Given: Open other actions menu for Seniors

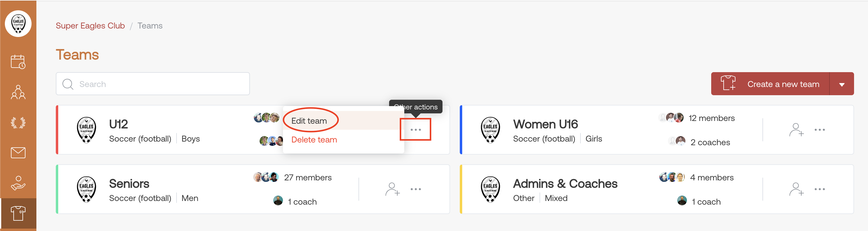Looking at the screenshot, I should [x=415, y=189].
